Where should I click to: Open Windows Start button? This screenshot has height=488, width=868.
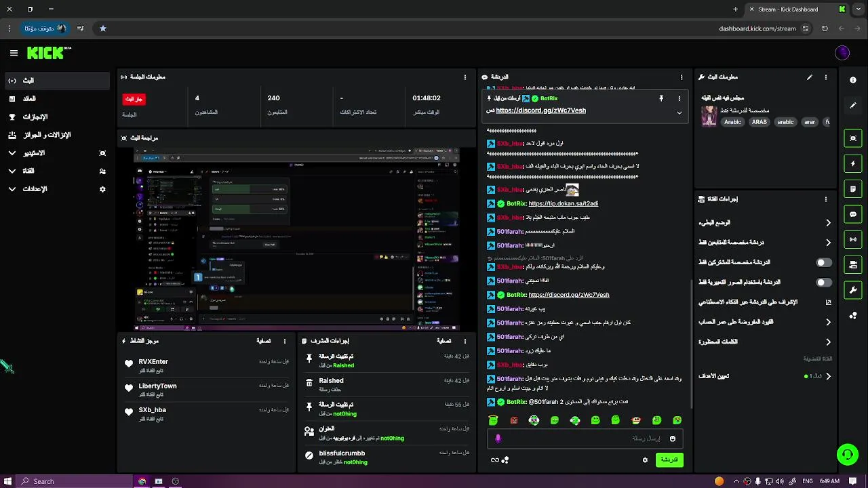tap(8, 481)
